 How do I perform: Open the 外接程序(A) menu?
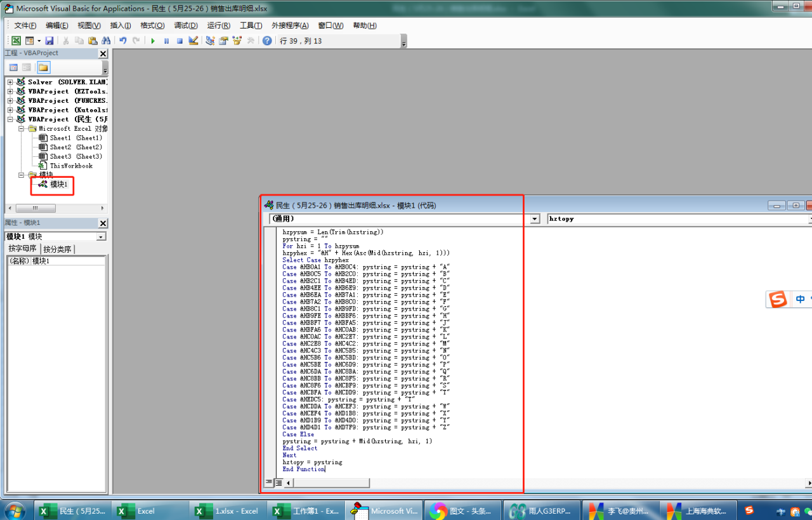click(290, 25)
